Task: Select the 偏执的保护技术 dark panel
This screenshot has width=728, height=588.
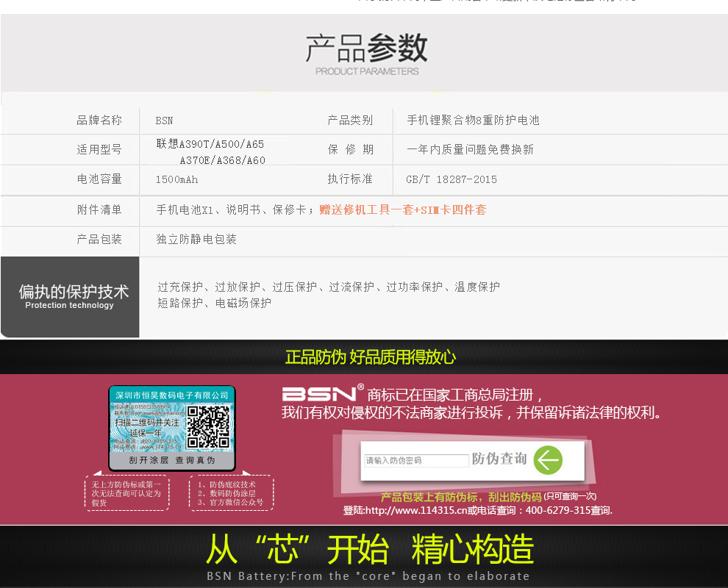Action: pyautogui.click(x=70, y=297)
